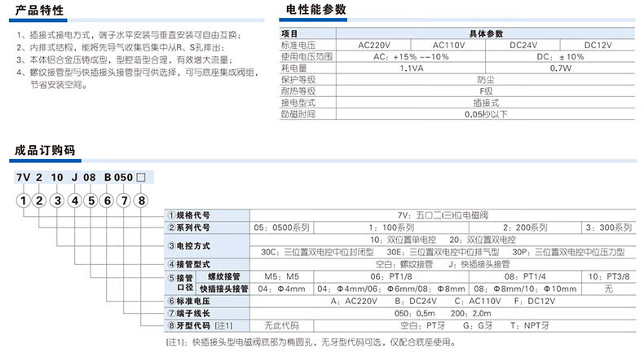This screenshot has width=644, height=353.
Task: Click the '0.7W' value
Action: coord(561,68)
